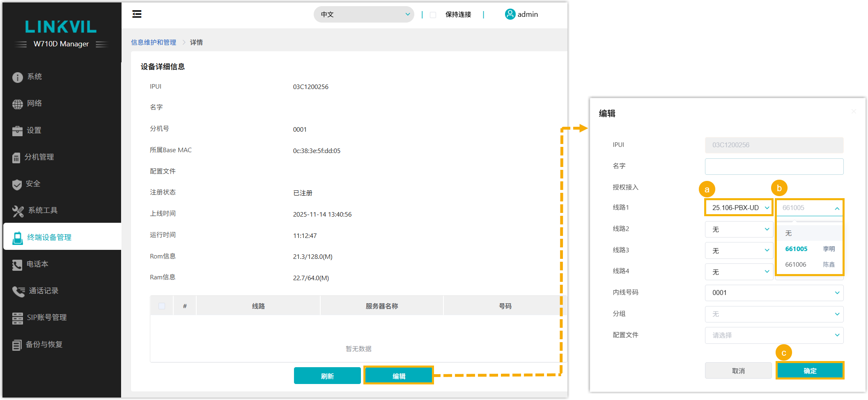Open the 内线号码 0001 dropdown
The width and height of the screenshot is (868, 400).
[774, 293]
